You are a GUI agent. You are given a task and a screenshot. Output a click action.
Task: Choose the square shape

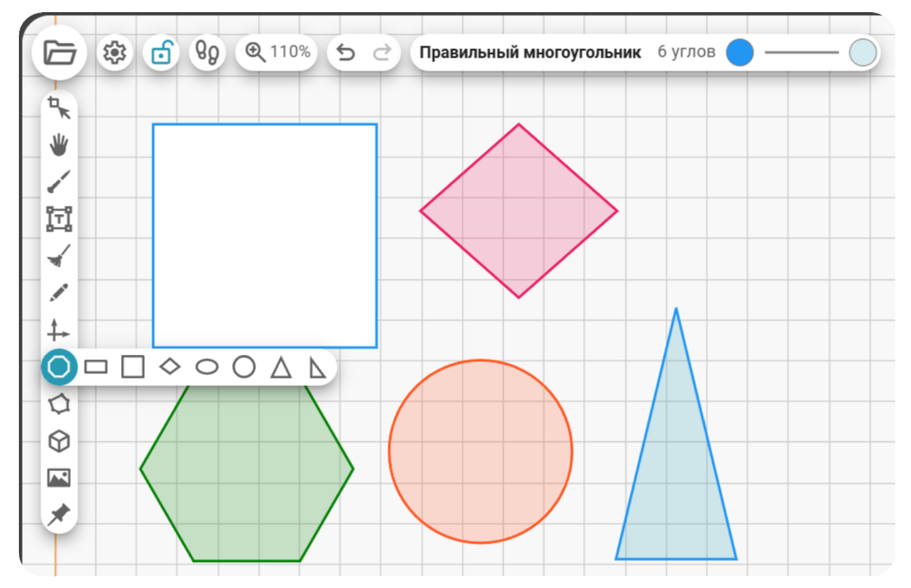tap(133, 367)
